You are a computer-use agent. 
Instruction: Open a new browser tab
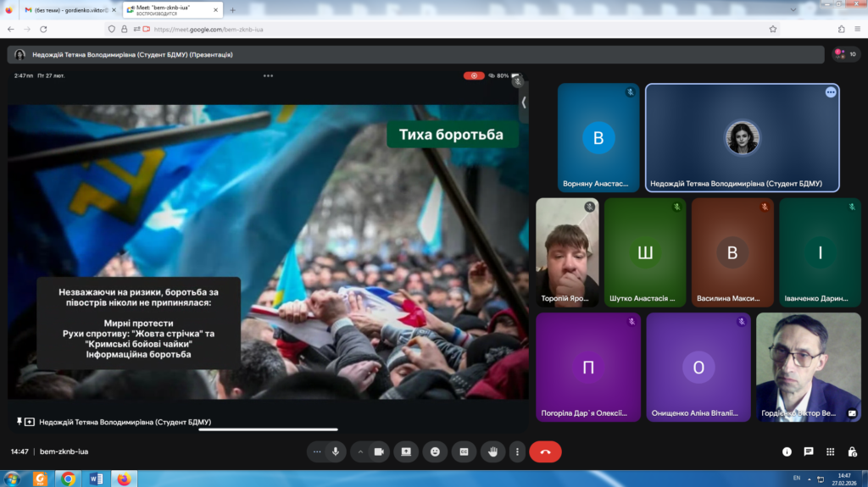tap(233, 10)
